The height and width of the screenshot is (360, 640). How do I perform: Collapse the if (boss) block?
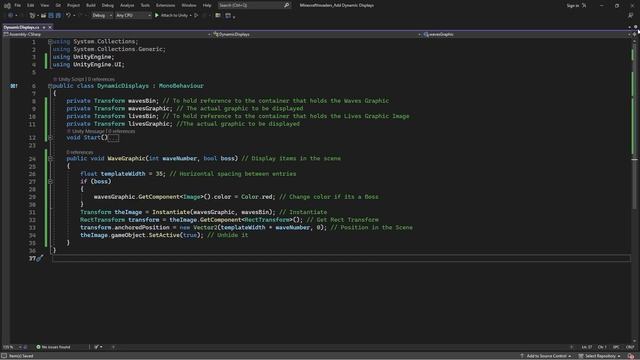(x=50, y=181)
